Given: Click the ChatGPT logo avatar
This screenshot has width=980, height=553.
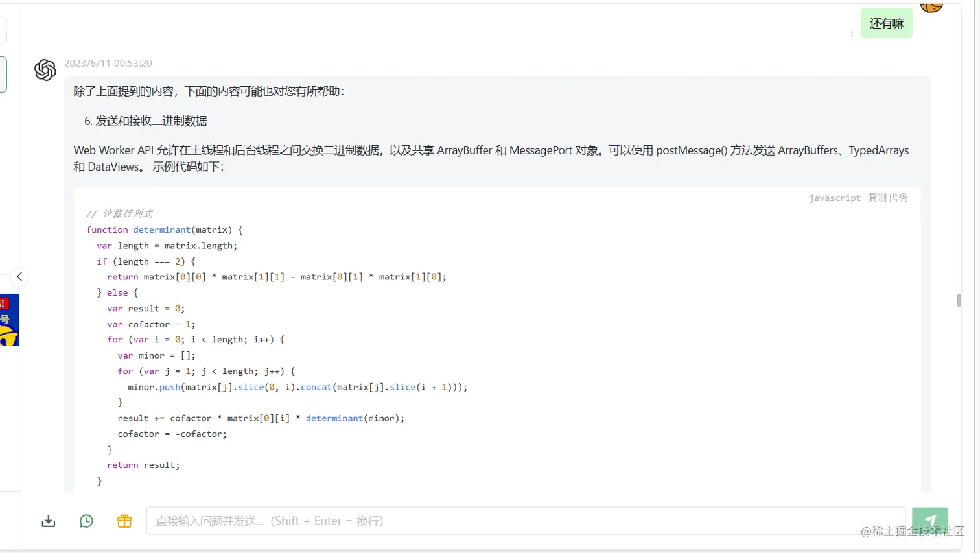Looking at the screenshot, I should click(45, 70).
